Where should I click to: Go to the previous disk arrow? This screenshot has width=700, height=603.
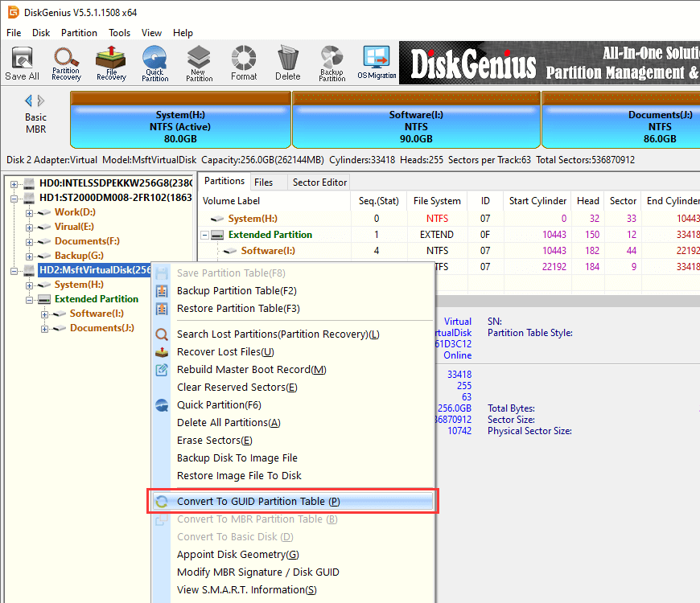point(29,100)
